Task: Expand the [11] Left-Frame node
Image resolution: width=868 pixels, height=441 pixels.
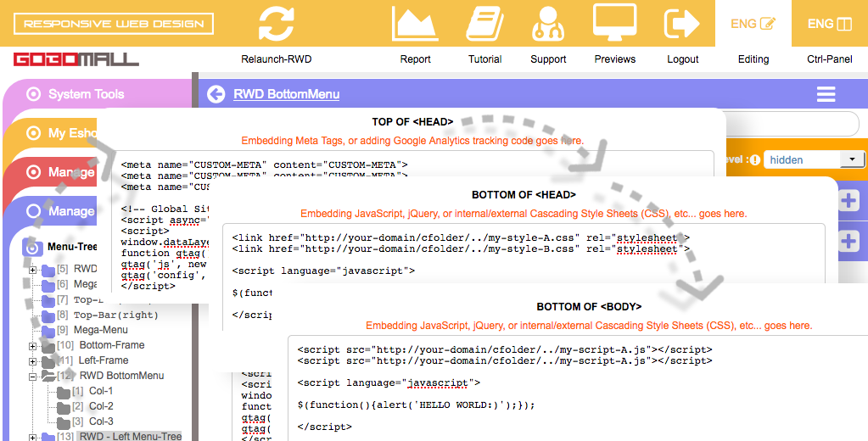Action: click(x=32, y=361)
